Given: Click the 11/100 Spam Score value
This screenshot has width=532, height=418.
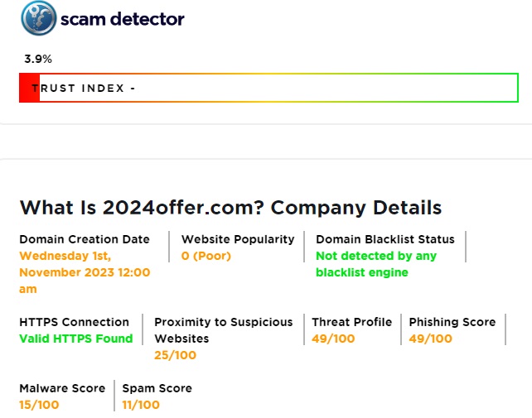Looking at the screenshot, I should (141, 405).
